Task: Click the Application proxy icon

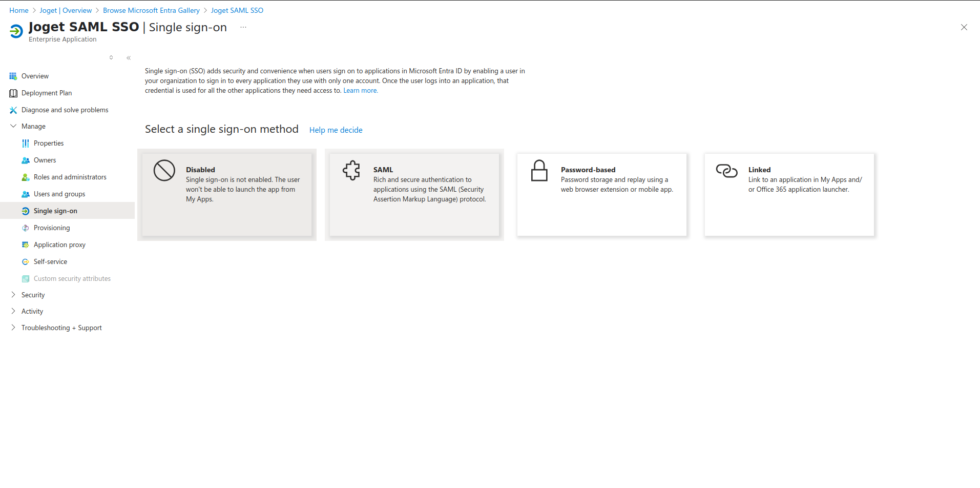Action: coord(26,245)
